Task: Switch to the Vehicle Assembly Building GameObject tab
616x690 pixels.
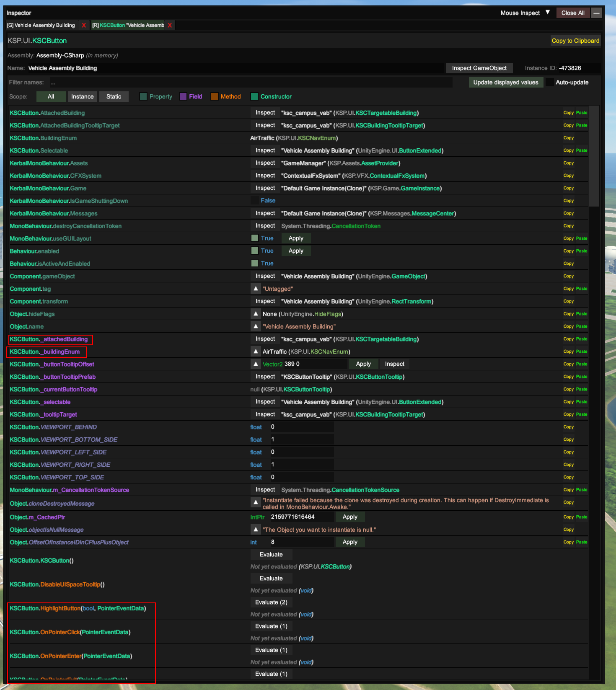Action: coord(41,26)
